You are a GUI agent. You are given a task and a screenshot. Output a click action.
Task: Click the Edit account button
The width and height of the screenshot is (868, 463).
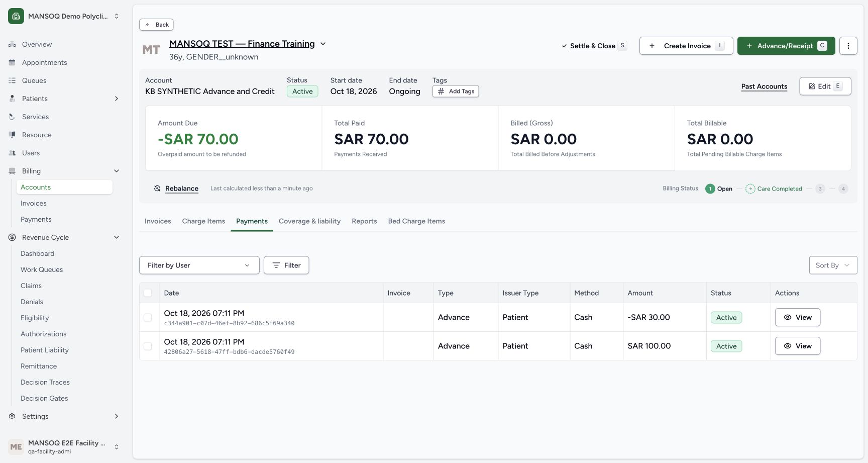825,86
